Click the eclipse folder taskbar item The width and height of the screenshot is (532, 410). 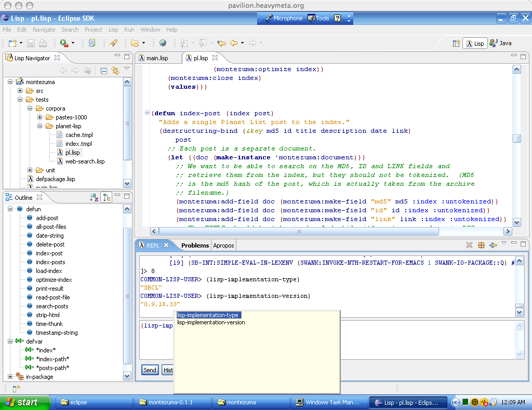94,402
